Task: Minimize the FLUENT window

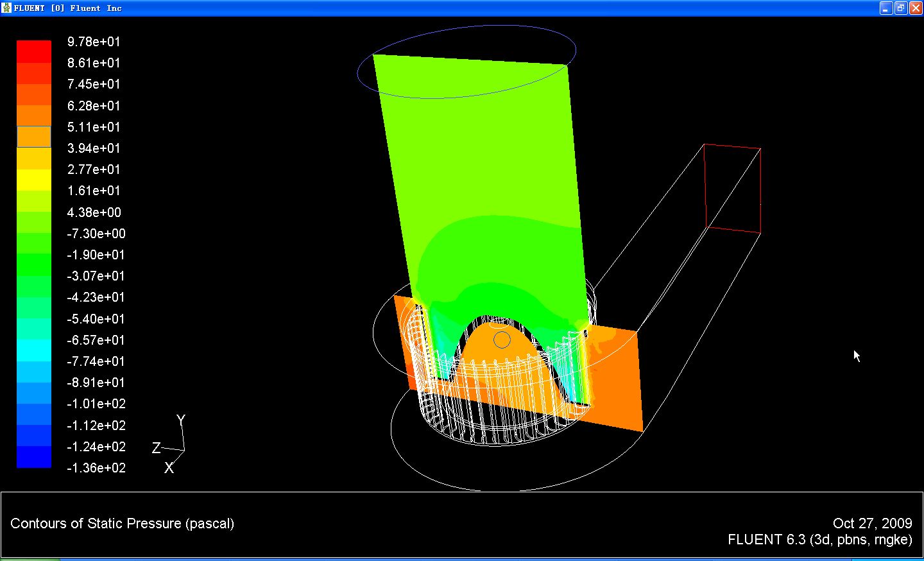Action: point(886,8)
